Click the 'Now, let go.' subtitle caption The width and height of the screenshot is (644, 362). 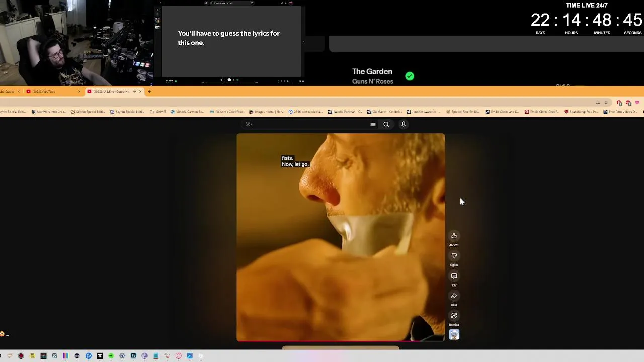tap(295, 164)
